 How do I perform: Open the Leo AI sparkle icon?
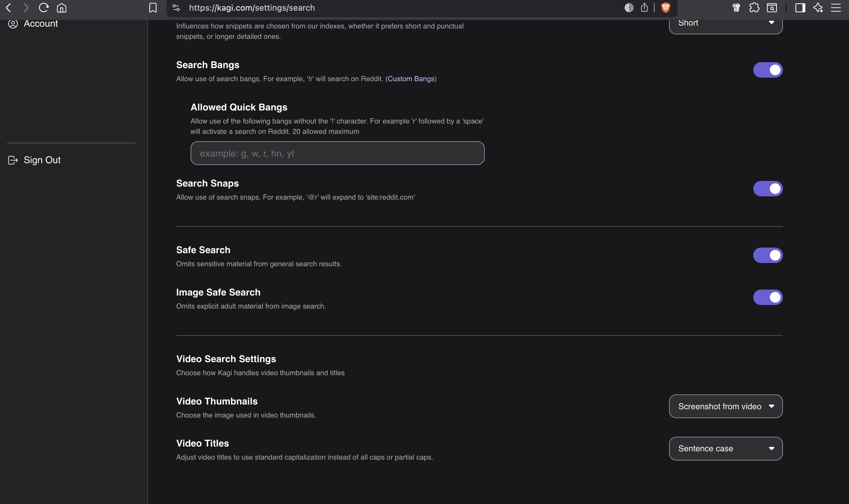(x=818, y=8)
